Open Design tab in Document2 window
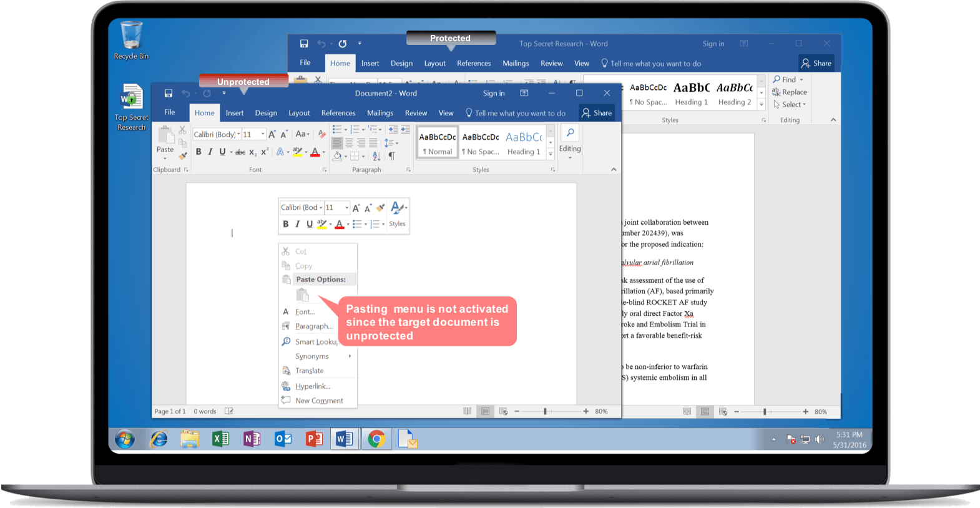Image resolution: width=980 pixels, height=508 pixels. click(x=266, y=113)
